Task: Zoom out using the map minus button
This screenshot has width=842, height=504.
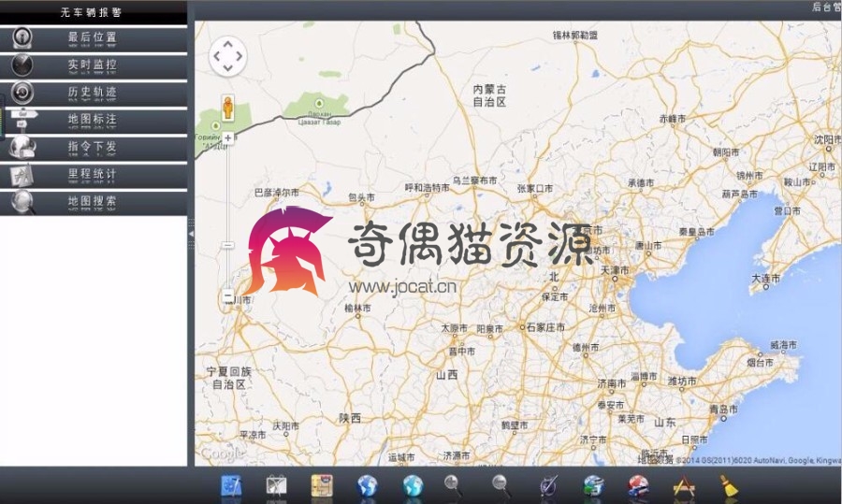Action: click(227, 295)
